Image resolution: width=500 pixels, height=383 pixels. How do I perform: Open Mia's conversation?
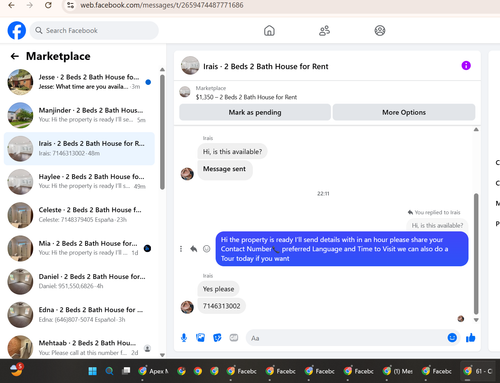(79, 248)
